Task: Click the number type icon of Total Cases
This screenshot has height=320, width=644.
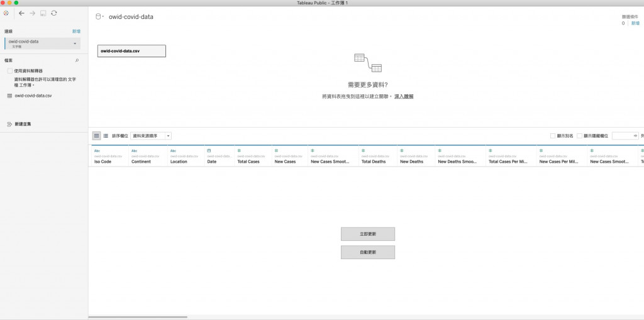Action: (x=239, y=151)
